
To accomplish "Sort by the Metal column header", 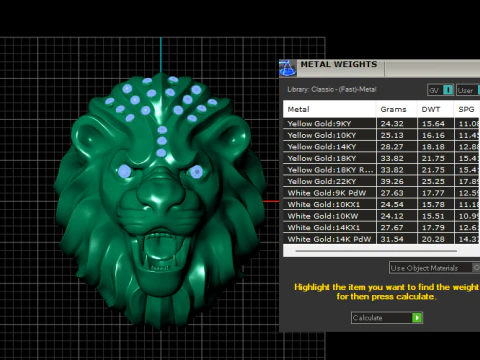I will pyautogui.click(x=329, y=109).
